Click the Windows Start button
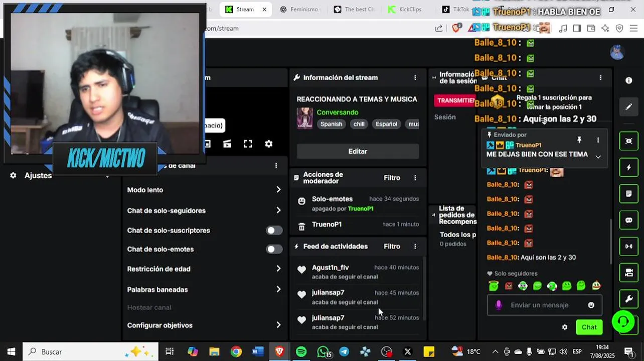Image resolution: width=644 pixels, height=361 pixels. click(11, 352)
